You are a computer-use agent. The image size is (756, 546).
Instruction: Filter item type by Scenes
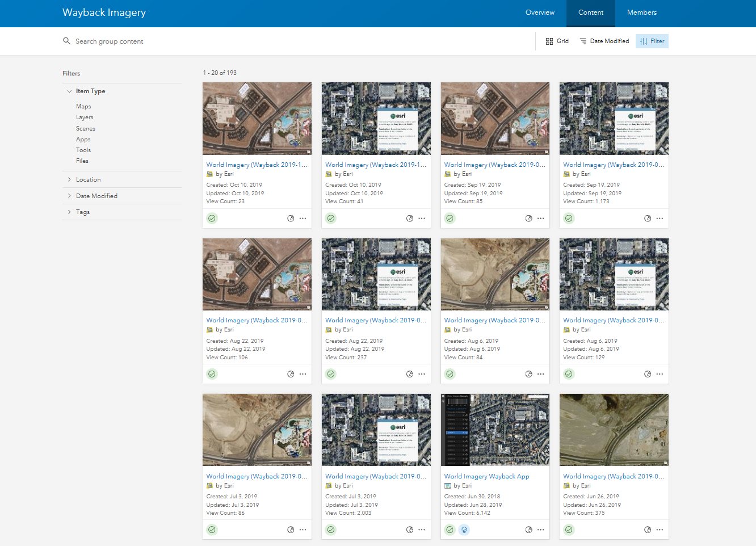pos(86,128)
